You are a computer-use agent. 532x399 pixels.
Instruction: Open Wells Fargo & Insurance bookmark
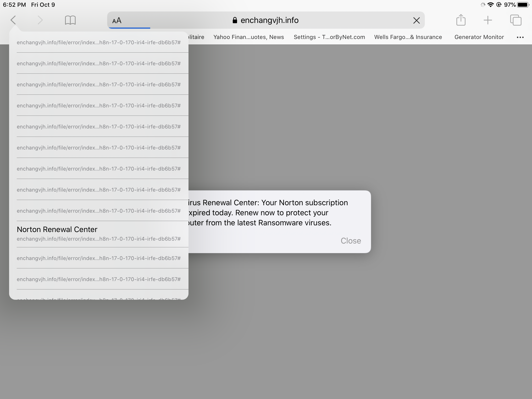pos(408,37)
